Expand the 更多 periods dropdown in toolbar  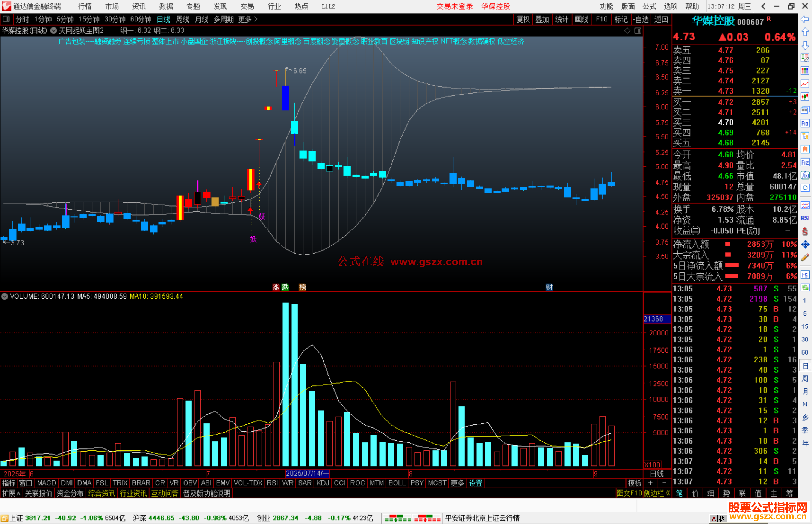pyautogui.click(x=248, y=19)
